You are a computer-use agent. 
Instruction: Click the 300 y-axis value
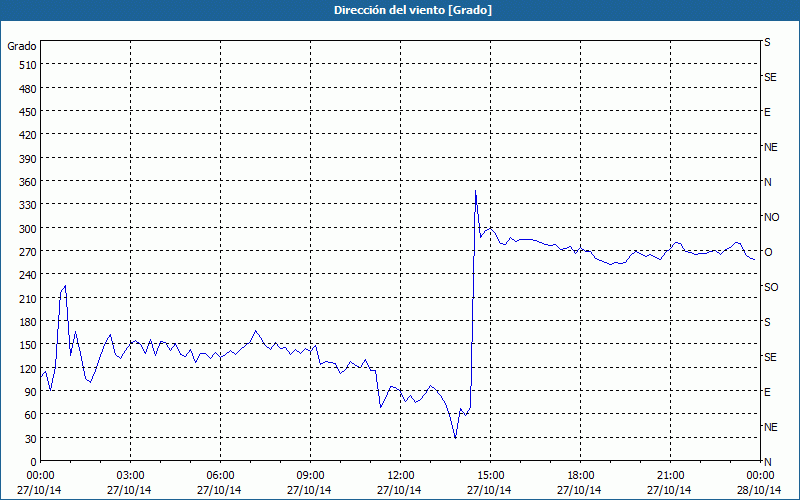[28, 229]
